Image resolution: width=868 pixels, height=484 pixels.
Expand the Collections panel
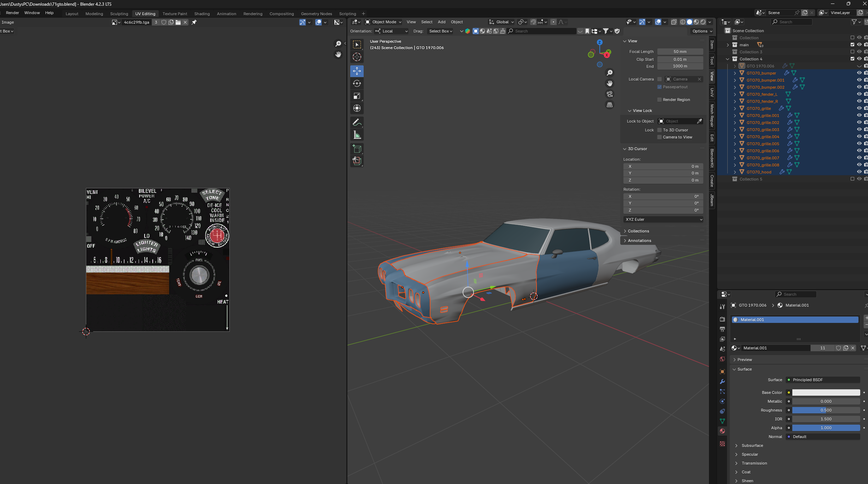coord(638,231)
